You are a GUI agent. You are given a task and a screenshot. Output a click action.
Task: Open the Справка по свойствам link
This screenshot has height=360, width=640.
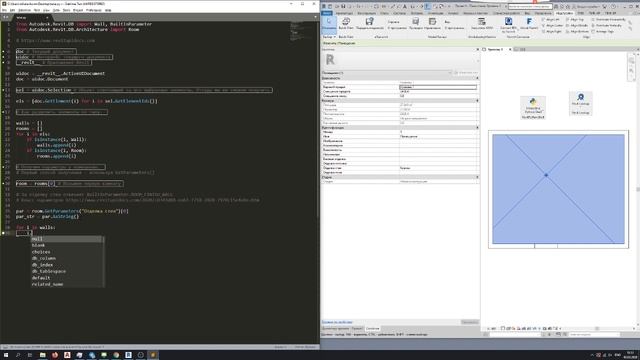pos(337,322)
